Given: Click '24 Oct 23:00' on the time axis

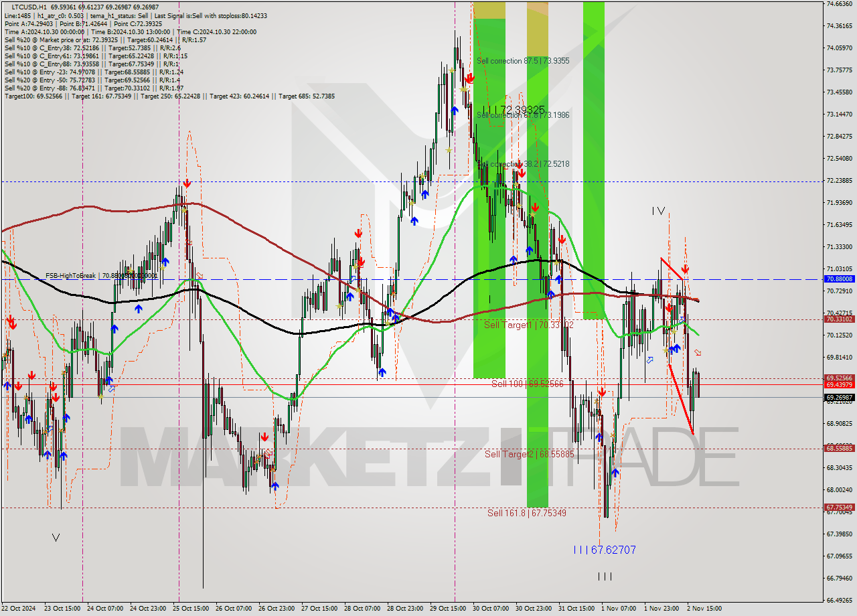Looking at the screenshot, I should 148,609.
